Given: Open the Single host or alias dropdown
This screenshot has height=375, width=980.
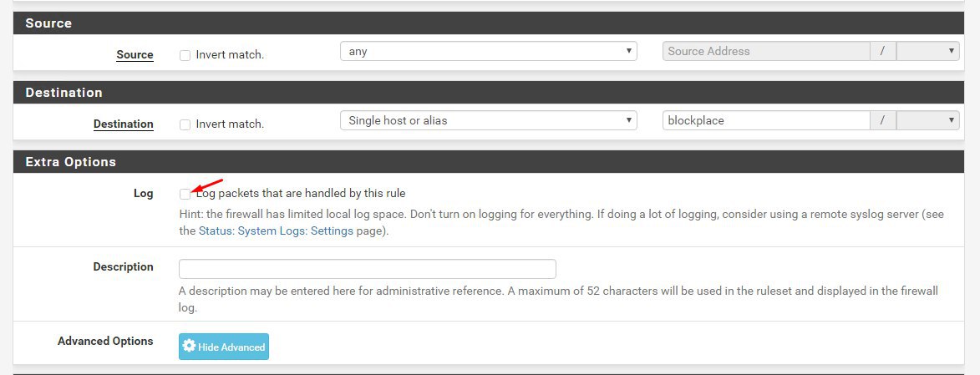Looking at the screenshot, I should pos(488,120).
